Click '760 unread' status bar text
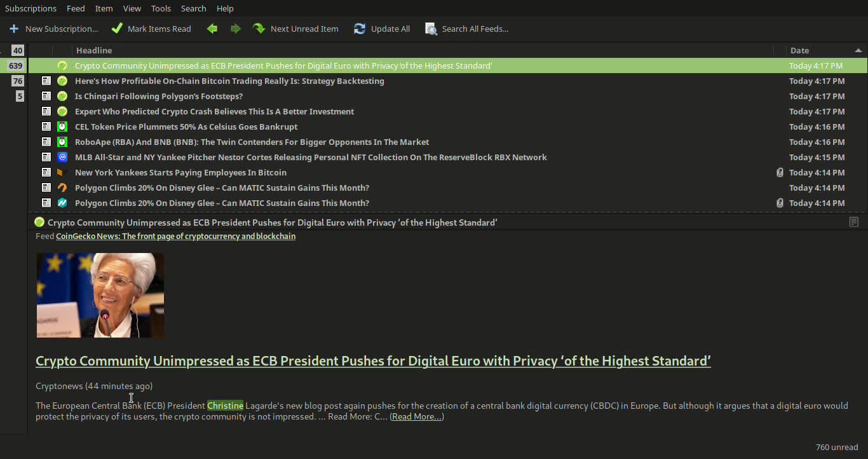The height and width of the screenshot is (459, 868). coord(837,447)
